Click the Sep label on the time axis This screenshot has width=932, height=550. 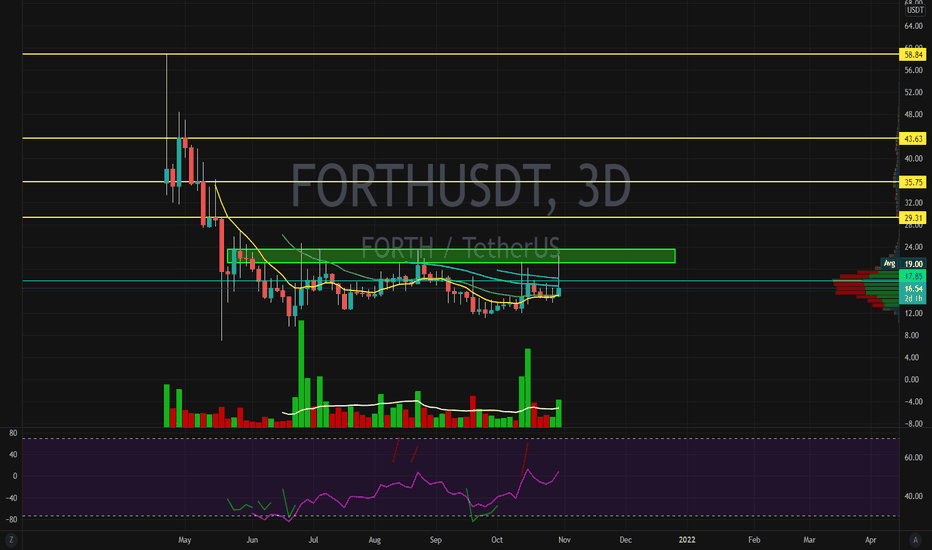coord(436,540)
